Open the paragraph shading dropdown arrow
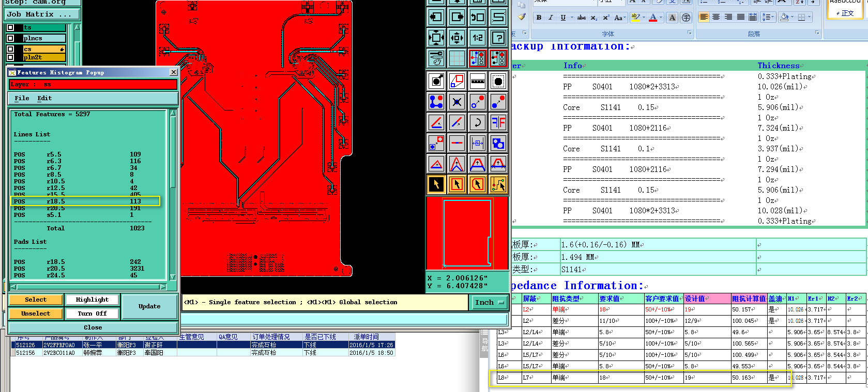 click(x=793, y=17)
